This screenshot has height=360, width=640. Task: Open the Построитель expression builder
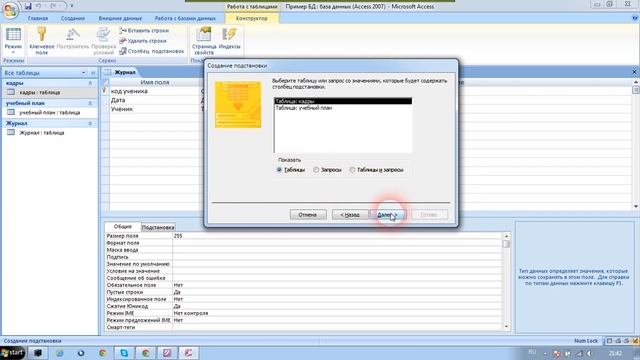(x=73, y=39)
